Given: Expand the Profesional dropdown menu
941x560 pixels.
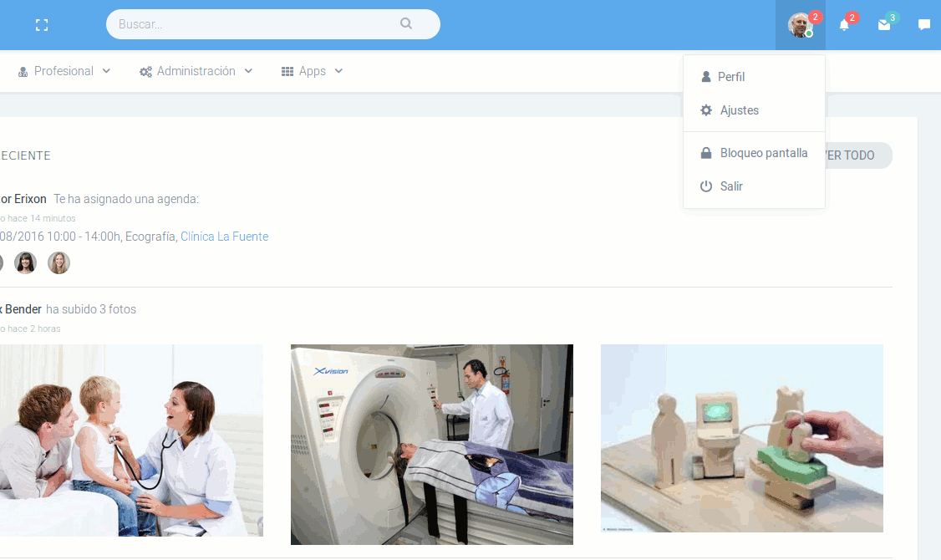Looking at the screenshot, I should (x=64, y=71).
